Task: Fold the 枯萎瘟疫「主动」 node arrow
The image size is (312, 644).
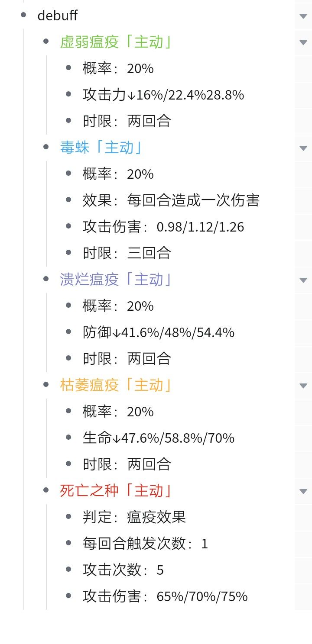Action: coord(303,386)
